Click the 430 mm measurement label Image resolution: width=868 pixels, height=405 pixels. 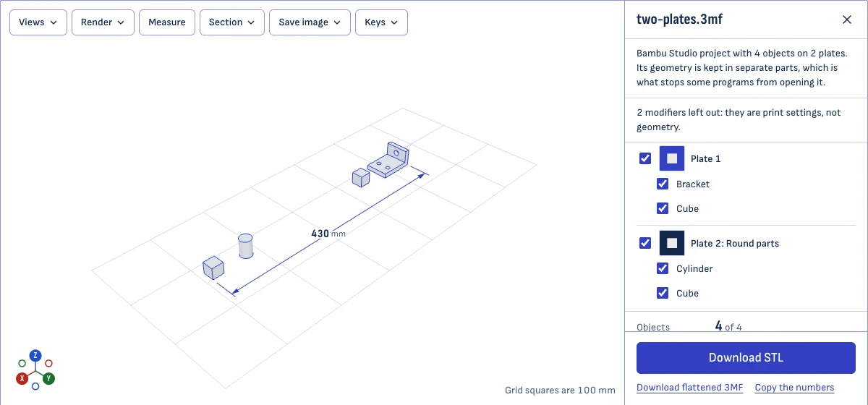click(328, 234)
